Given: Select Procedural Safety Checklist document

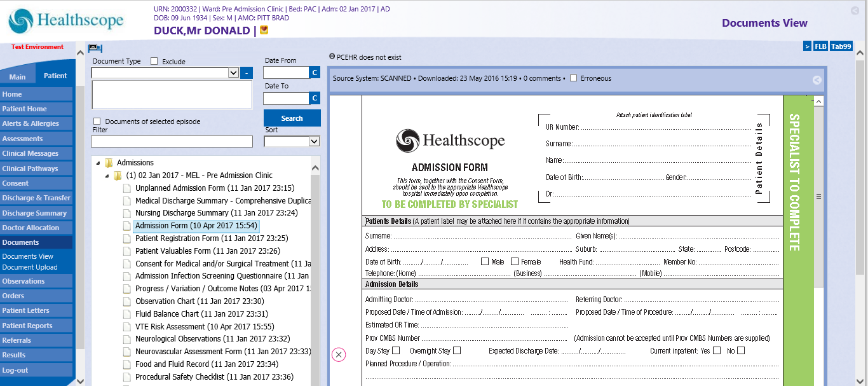Looking at the screenshot, I should (215, 377).
